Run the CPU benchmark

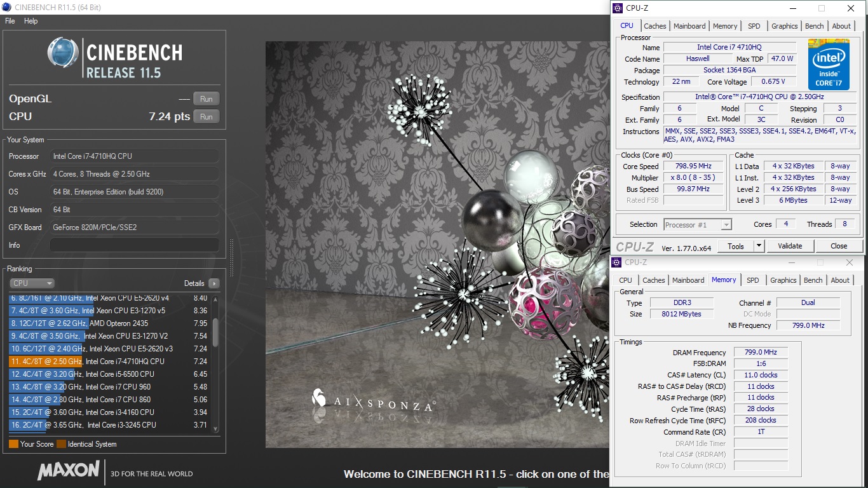(207, 117)
